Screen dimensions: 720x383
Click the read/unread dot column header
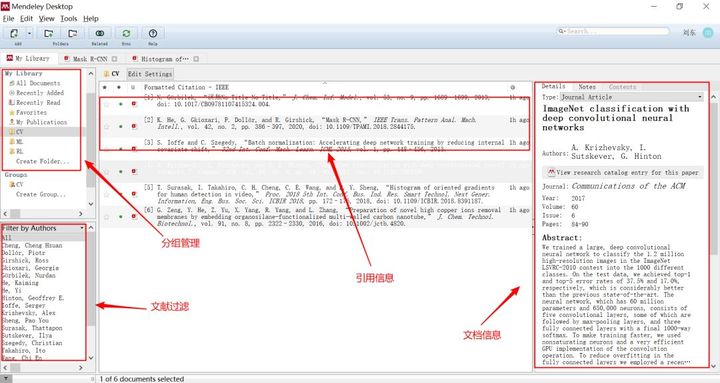(x=119, y=87)
